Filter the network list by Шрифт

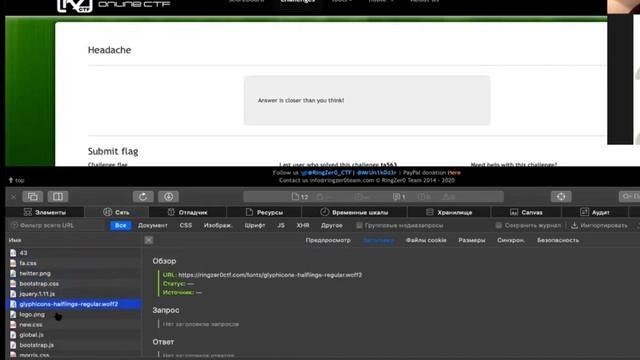(255, 225)
